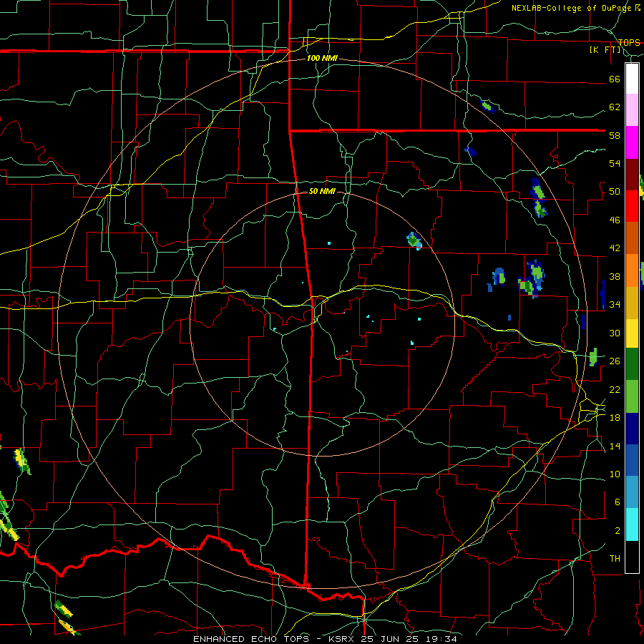Click the legend value "46"
The width and height of the screenshot is (644, 644).
pos(615,220)
